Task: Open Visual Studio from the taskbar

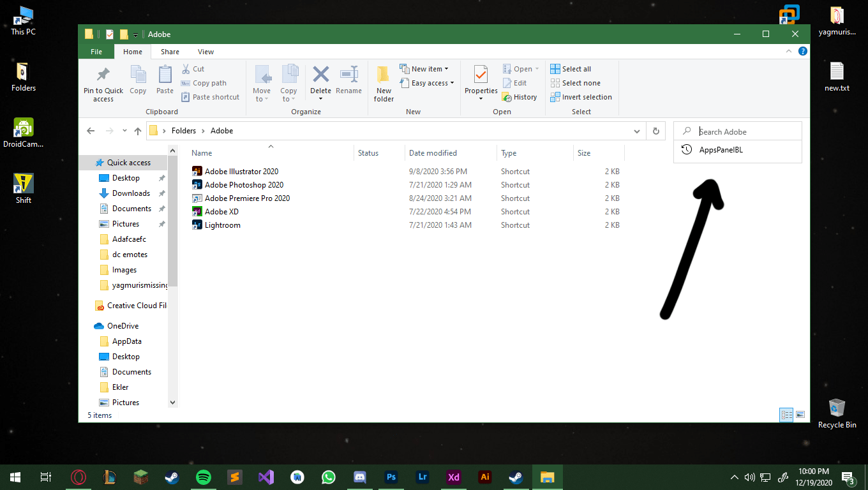Action: tap(266, 477)
